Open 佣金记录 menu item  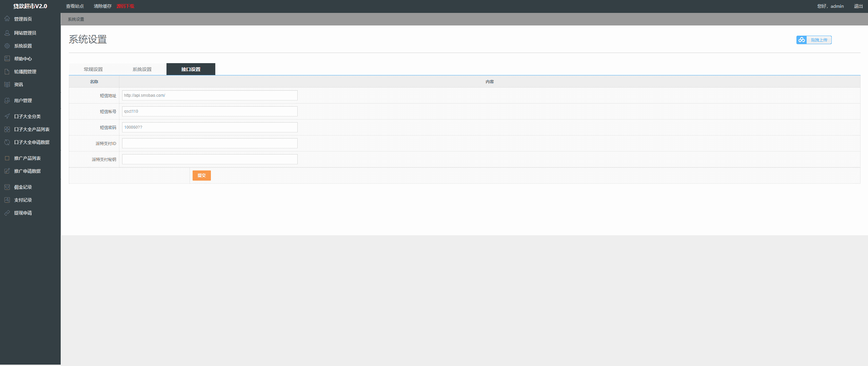coord(23,187)
